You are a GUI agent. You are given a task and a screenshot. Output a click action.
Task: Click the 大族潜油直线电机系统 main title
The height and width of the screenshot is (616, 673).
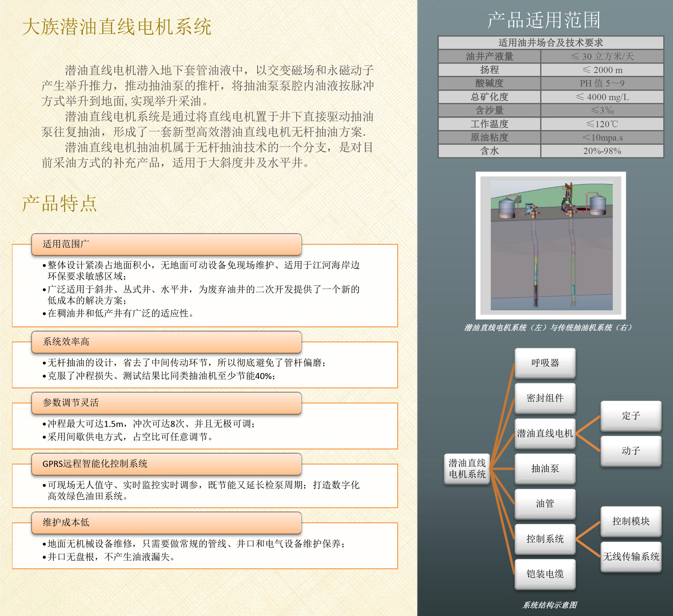coord(117,27)
